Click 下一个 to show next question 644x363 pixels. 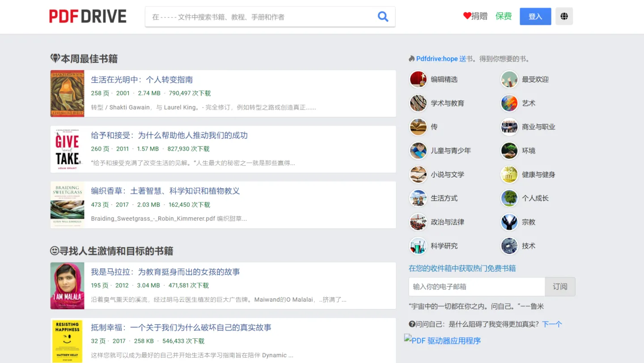pyautogui.click(x=552, y=324)
